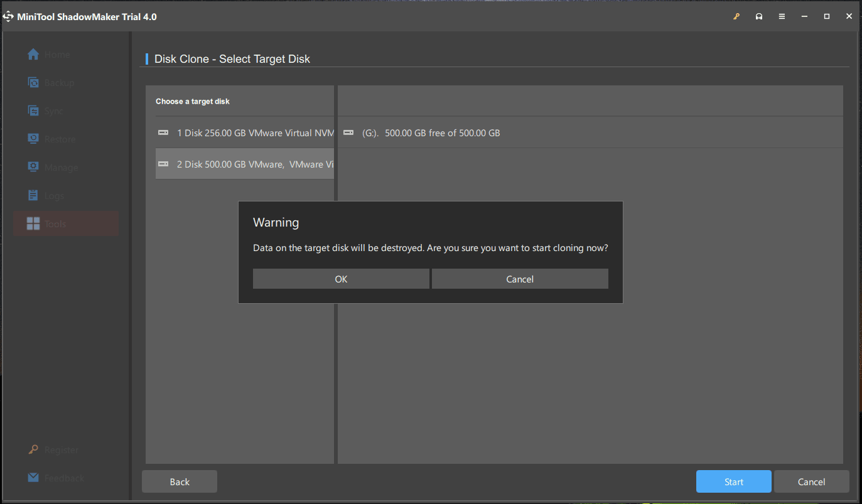Viewport: 862px width, 504px height.
Task: Open the Logs sidebar item
Action: 66,196
